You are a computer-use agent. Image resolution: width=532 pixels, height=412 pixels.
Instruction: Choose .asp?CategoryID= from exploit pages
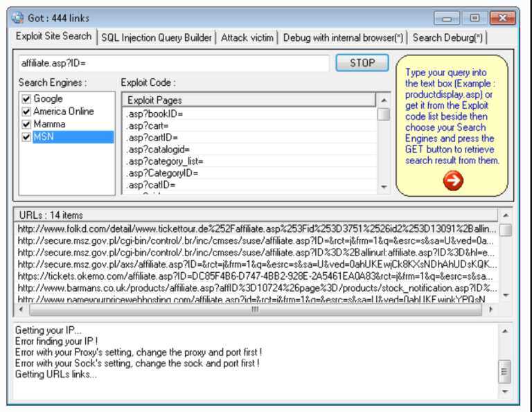[x=249, y=173]
